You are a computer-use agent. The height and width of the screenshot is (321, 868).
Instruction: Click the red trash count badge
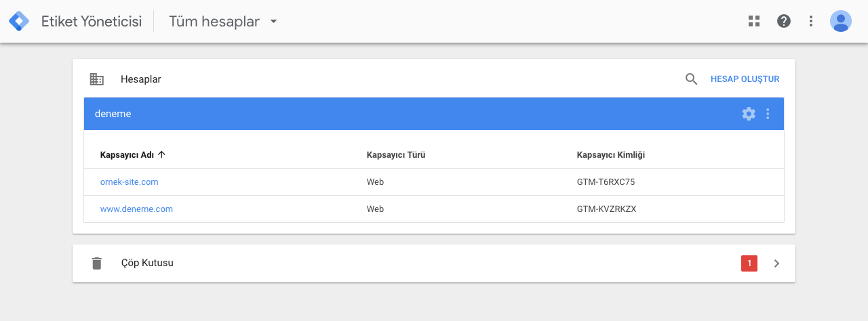pos(749,263)
